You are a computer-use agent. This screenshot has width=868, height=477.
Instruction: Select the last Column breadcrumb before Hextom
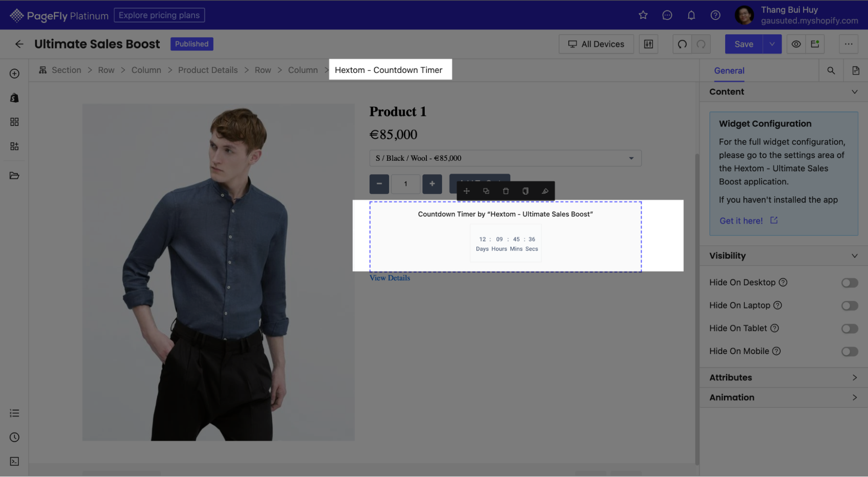pyautogui.click(x=303, y=70)
